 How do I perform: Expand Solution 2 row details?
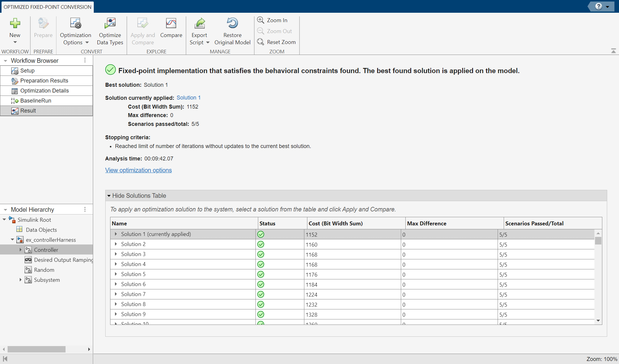pyautogui.click(x=116, y=244)
